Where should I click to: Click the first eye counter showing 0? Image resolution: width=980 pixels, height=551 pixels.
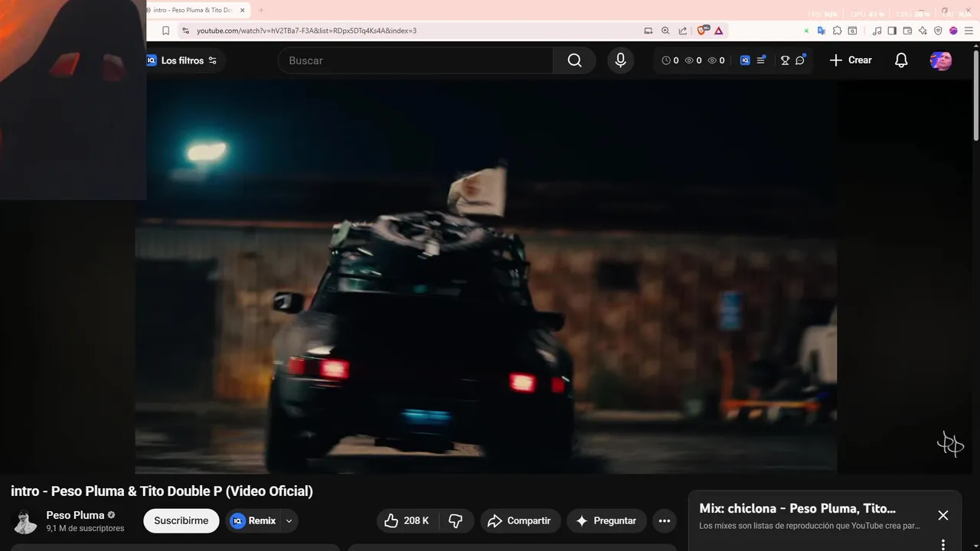tap(693, 60)
